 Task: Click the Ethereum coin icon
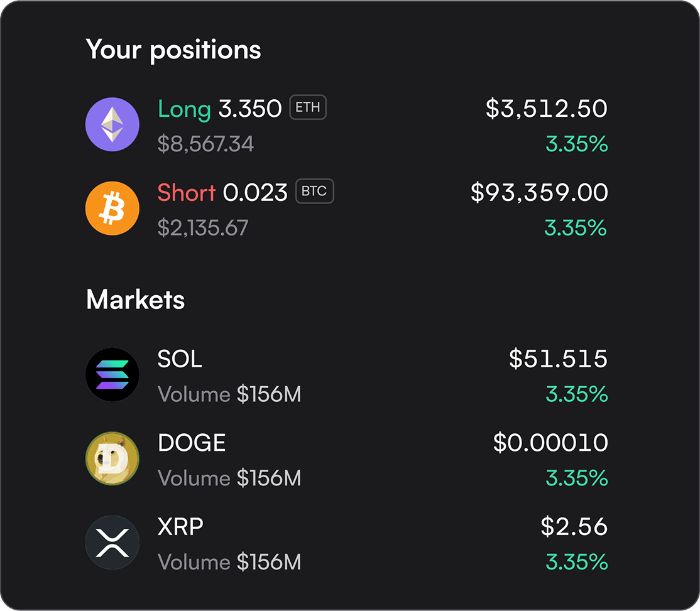(112, 124)
